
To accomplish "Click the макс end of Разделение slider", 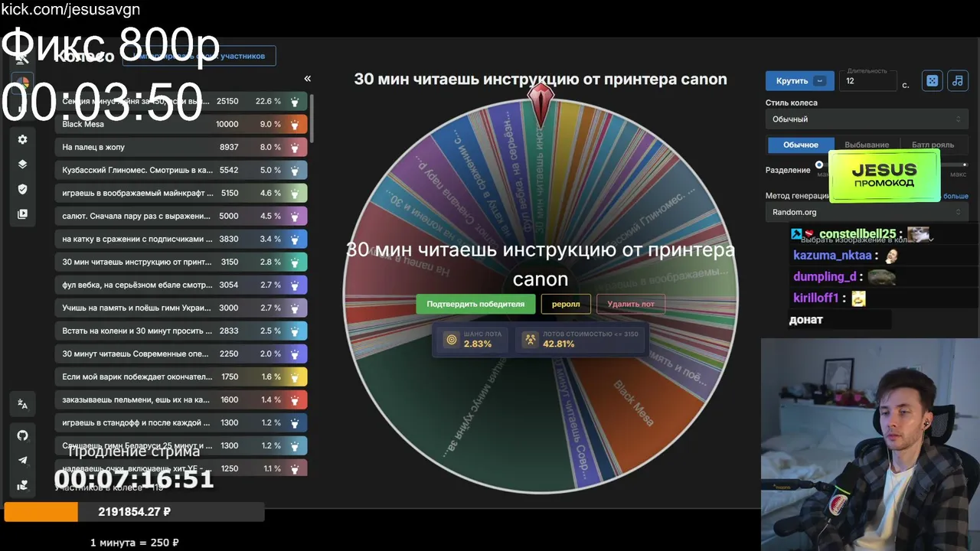I will pos(959,174).
